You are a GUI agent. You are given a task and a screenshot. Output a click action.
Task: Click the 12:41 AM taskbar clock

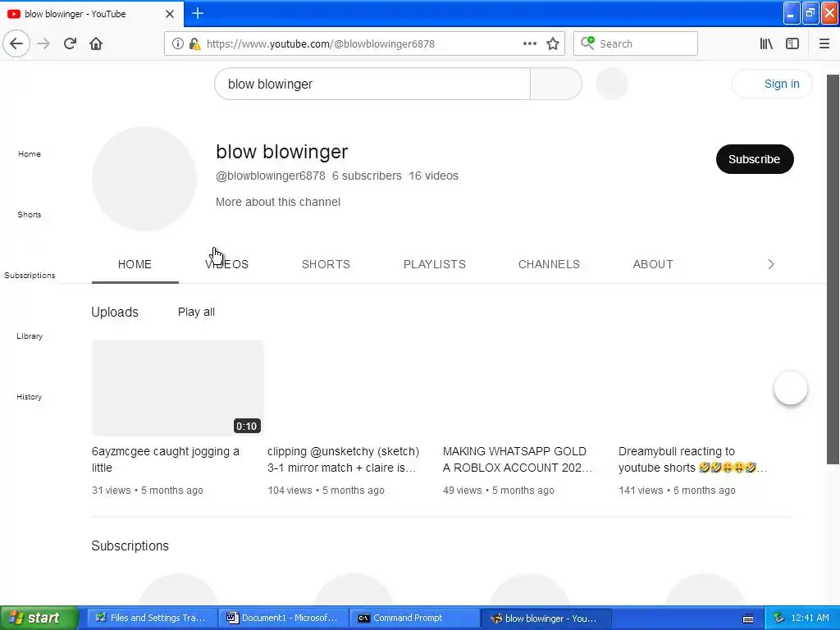(810, 618)
